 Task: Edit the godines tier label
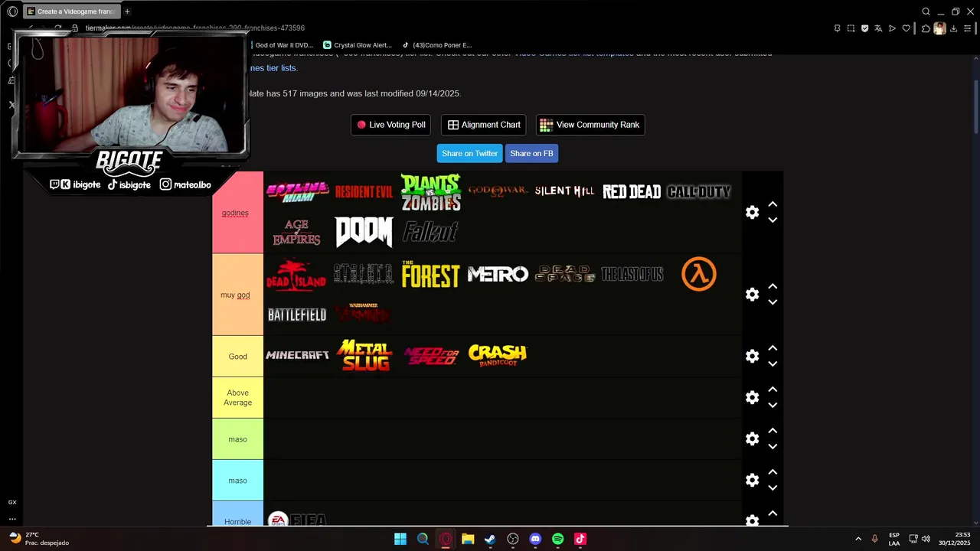[x=235, y=213]
